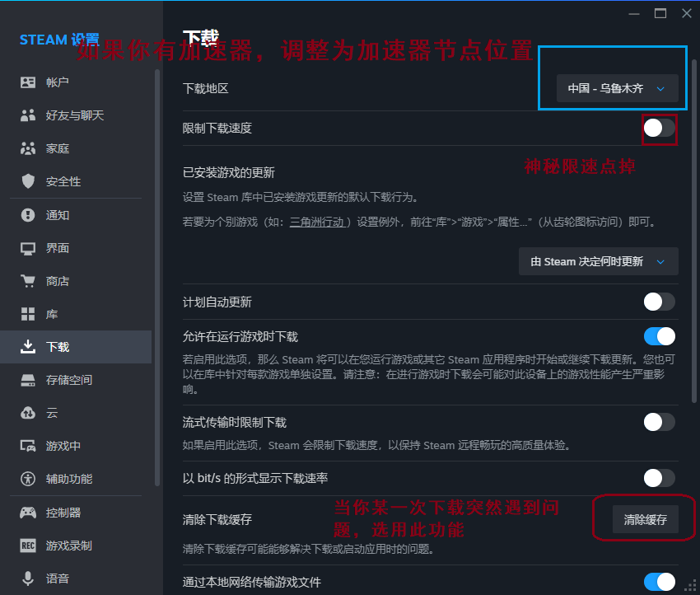Toggle 流式传输时限制下载 switch

(x=660, y=422)
